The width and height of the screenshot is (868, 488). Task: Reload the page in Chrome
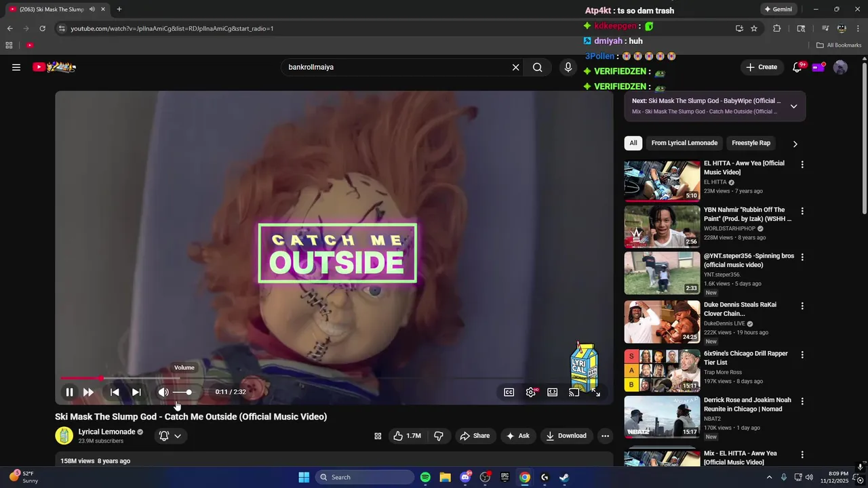click(x=42, y=28)
